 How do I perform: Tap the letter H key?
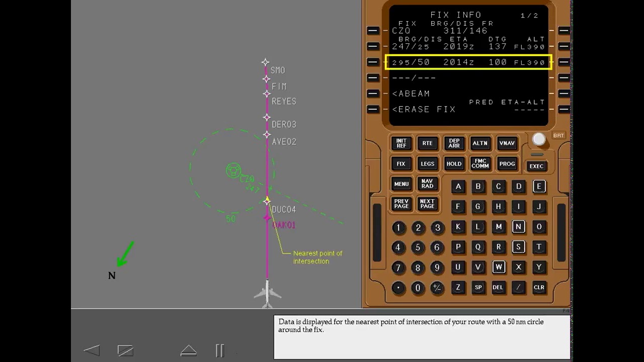pyautogui.click(x=498, y=207)
